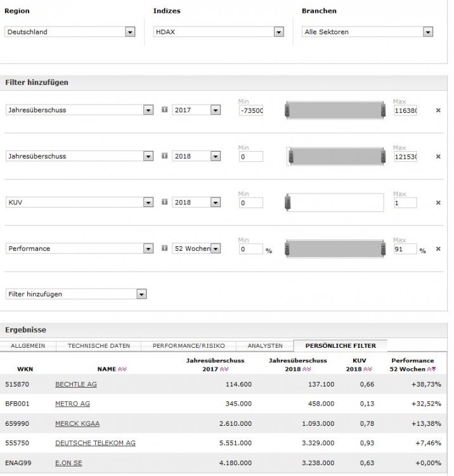The image size is (454, 476).
Task: Select performance value +32,52%
Action: pyautogui.click(x=426, y=404)
